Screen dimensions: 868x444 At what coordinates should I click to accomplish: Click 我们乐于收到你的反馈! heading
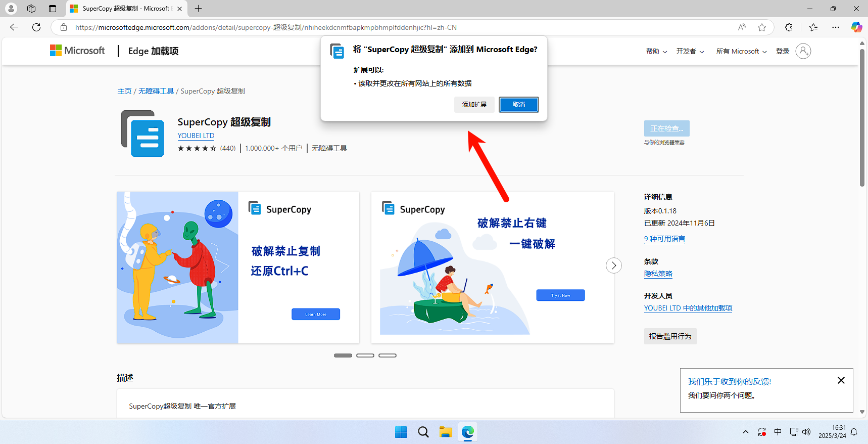[x=730, y=381]
